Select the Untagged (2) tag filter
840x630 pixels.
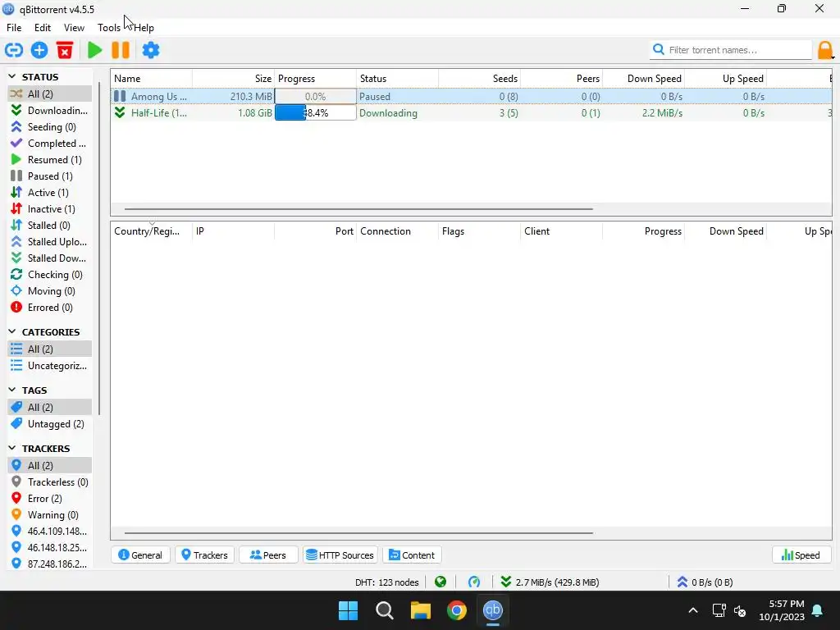pyautogui.click(x=49, y=424)
